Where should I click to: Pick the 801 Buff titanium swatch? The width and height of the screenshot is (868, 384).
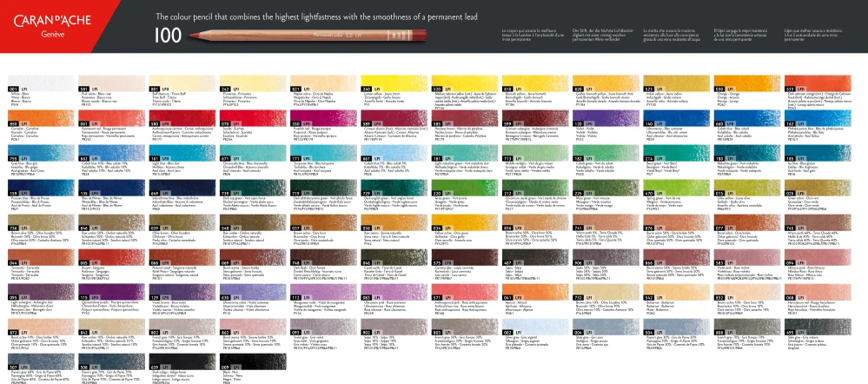pyautogui.click(x=182, y=83)
